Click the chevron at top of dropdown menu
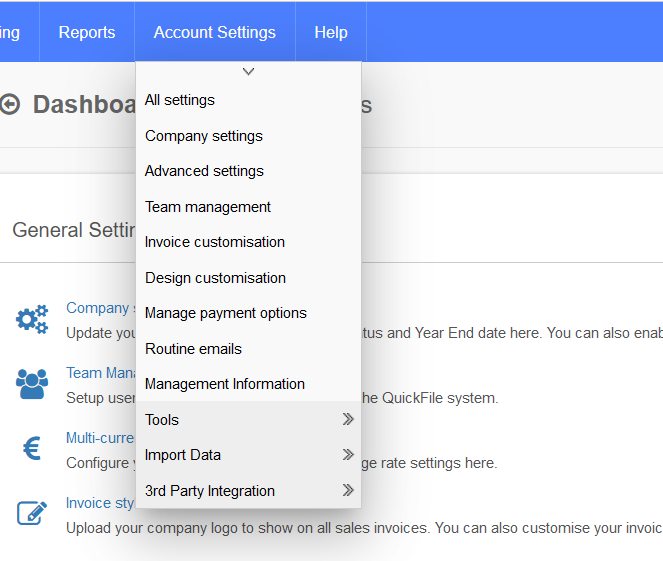663x561 pixels. tap(248, 71)
